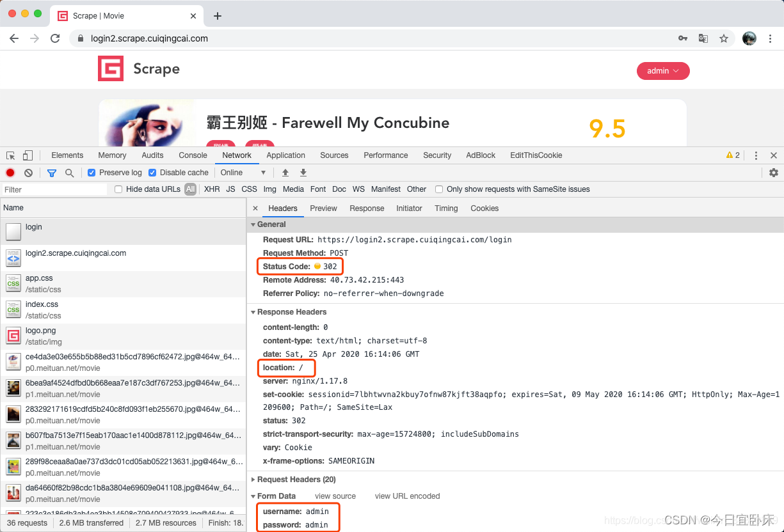The image size is (784, 532).
Task: Click the view source link next to Form Data
Action: tap(335, 496)
